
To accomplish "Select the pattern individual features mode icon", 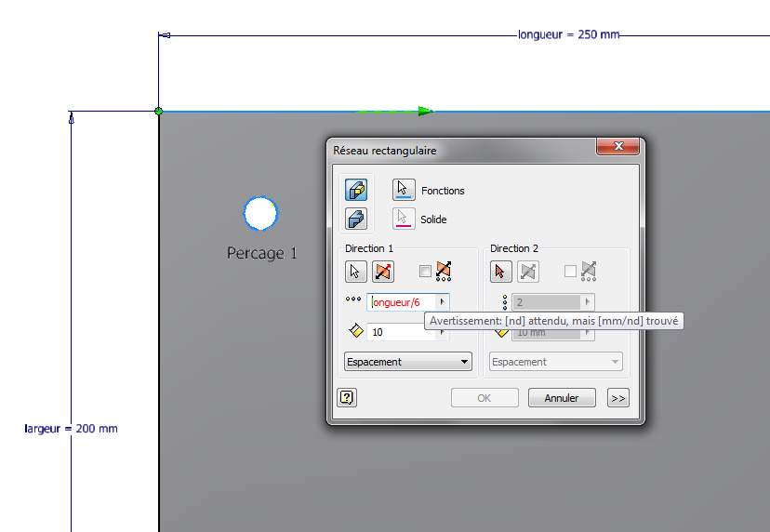I will point(355,190).
